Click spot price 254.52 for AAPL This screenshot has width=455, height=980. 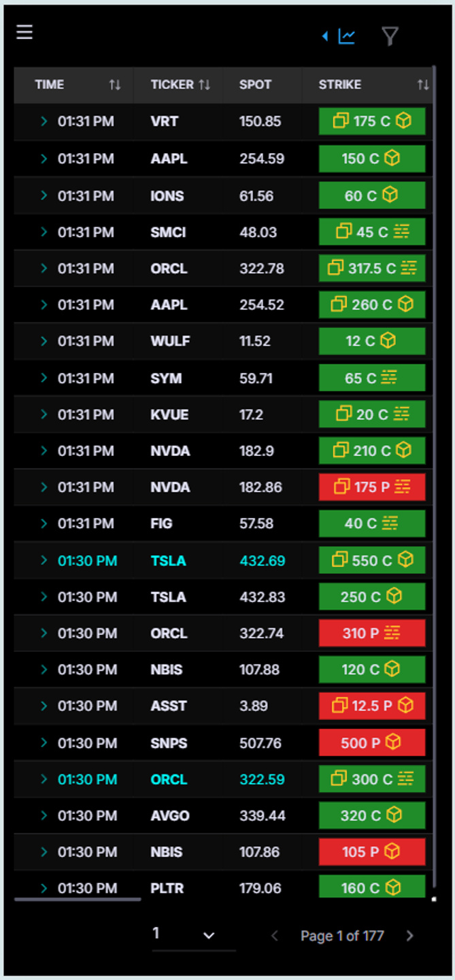[x=262, y=305]
